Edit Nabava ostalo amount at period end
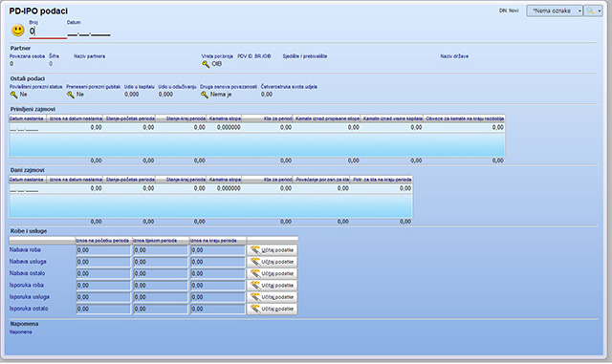The width and height of the screenshot is (612, 364). coord(218,273)
